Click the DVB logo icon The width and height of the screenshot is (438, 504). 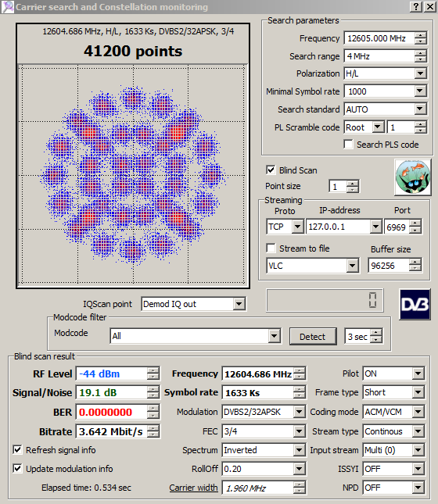(x=415, y=305)
